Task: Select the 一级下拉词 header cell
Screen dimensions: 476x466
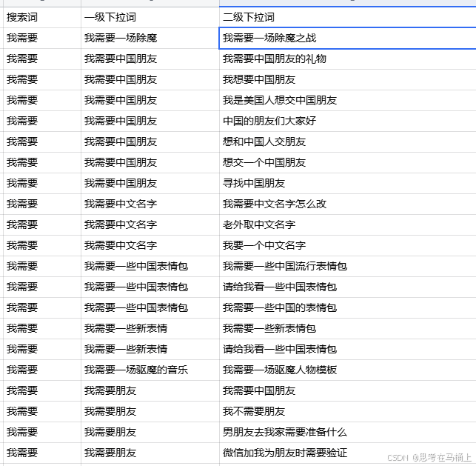Action: pyautogui.click(x=150, y=17)
